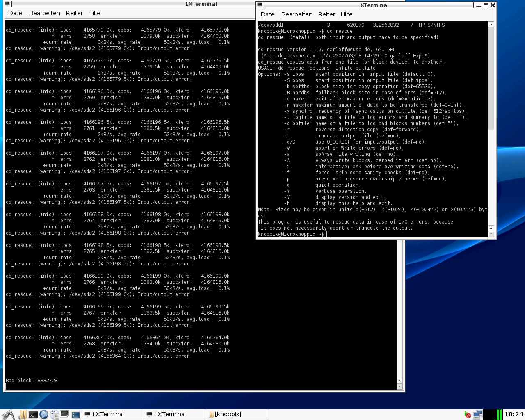Click the '-r reverse direction copy' option line
Screen dimensions: 525x420
click(353, 130)
